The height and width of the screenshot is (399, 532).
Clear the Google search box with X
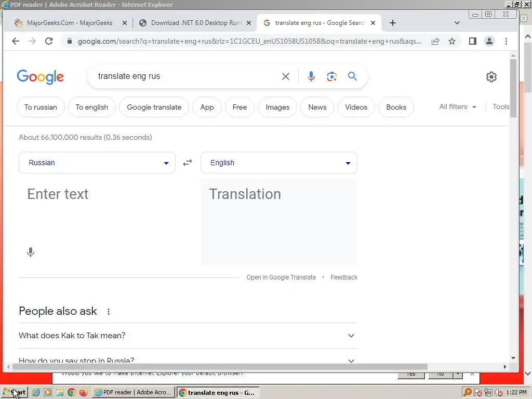(x=286, y=76)
